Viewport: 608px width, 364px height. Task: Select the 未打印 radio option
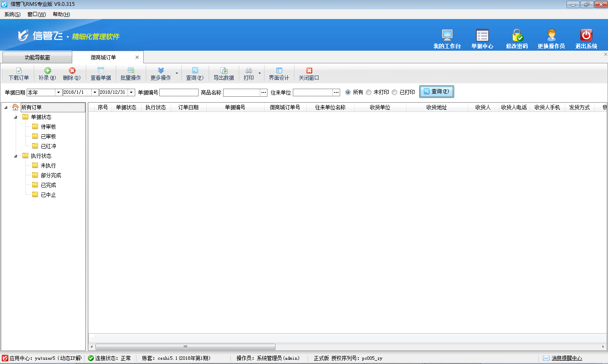click(x=369, y=92)
